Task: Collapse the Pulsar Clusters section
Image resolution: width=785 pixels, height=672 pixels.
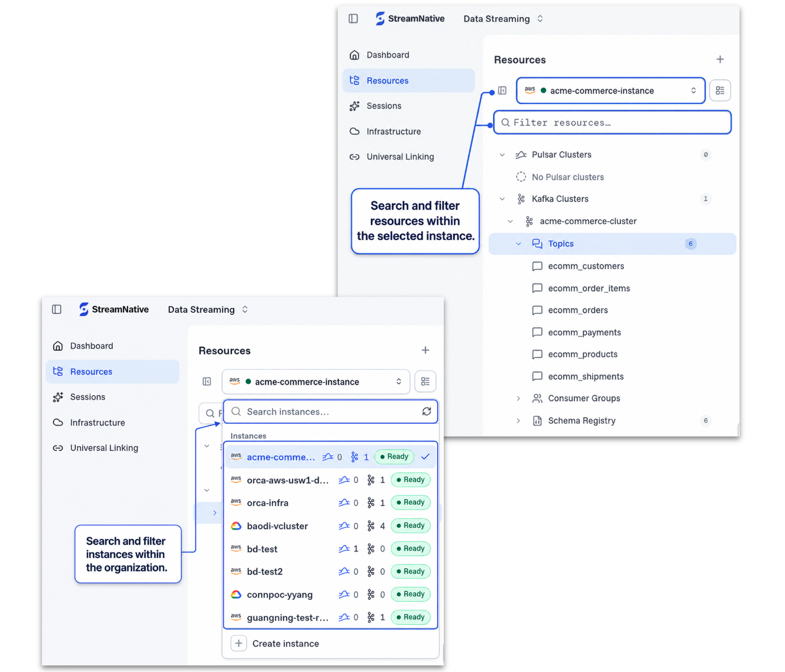Action: 502,155
